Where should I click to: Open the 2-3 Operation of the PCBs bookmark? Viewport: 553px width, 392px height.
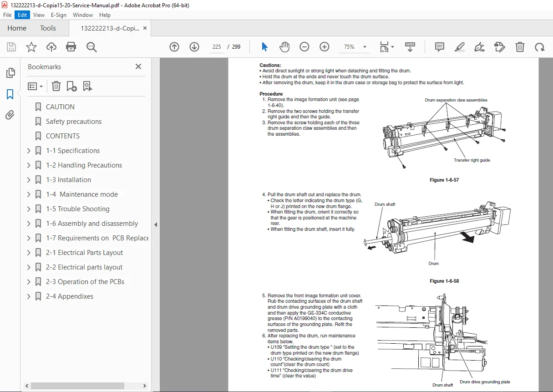85,282
